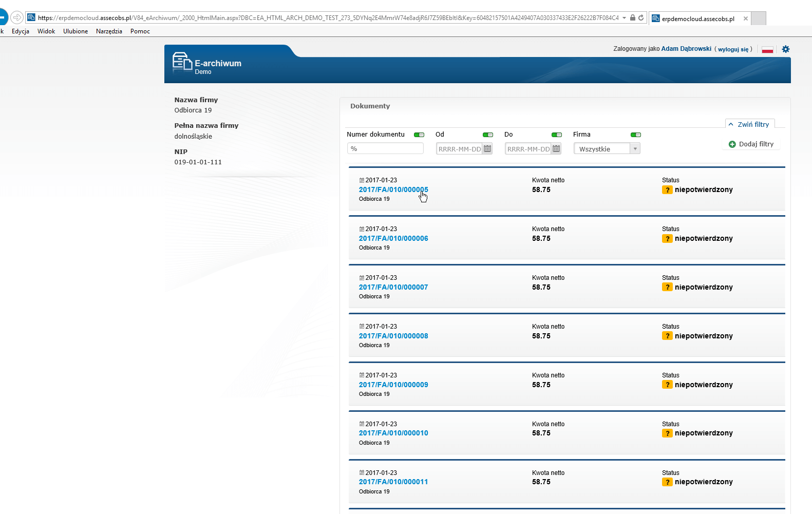Click Odbiorca 19 under Nazwa firmy
The image size is (812, 514).
pyautogui.click(x=193, y=110)
